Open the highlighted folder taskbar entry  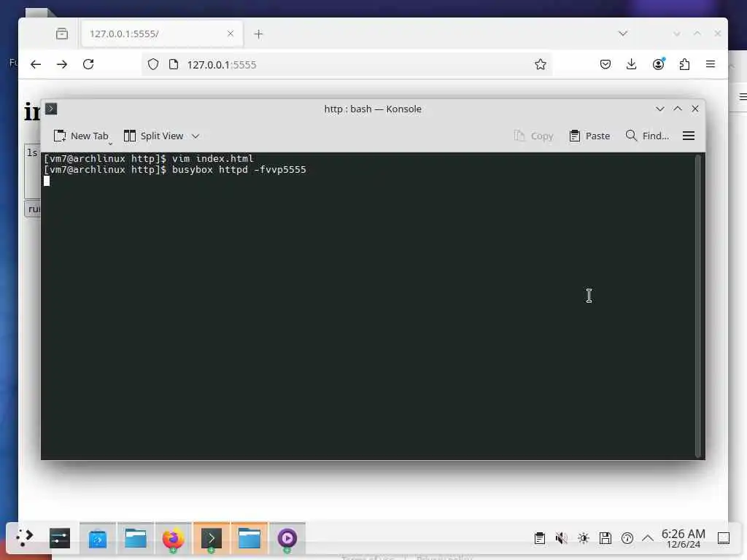[x=249, y=538]
